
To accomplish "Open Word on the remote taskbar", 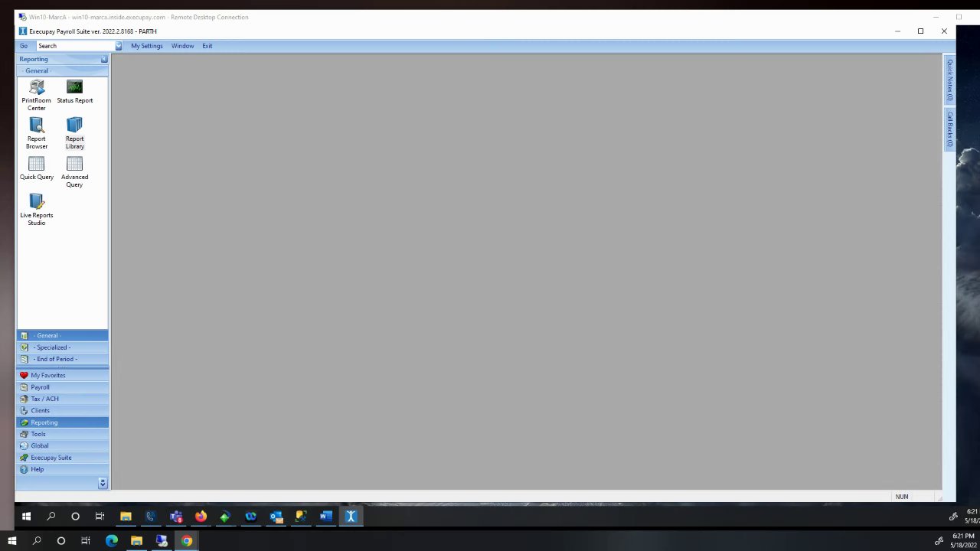I will click(x=325, y=517).
